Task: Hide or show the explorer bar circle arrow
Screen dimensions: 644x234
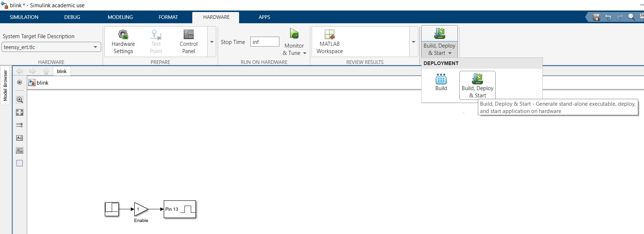Action: click(20, 82)
